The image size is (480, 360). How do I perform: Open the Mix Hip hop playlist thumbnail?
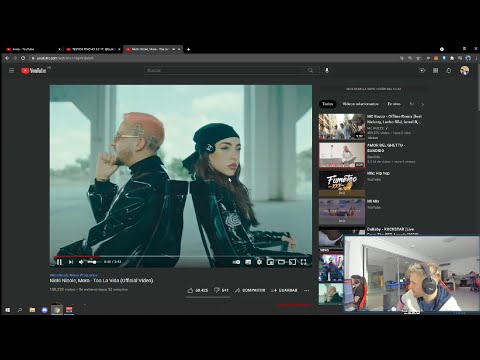coord(342,183)
